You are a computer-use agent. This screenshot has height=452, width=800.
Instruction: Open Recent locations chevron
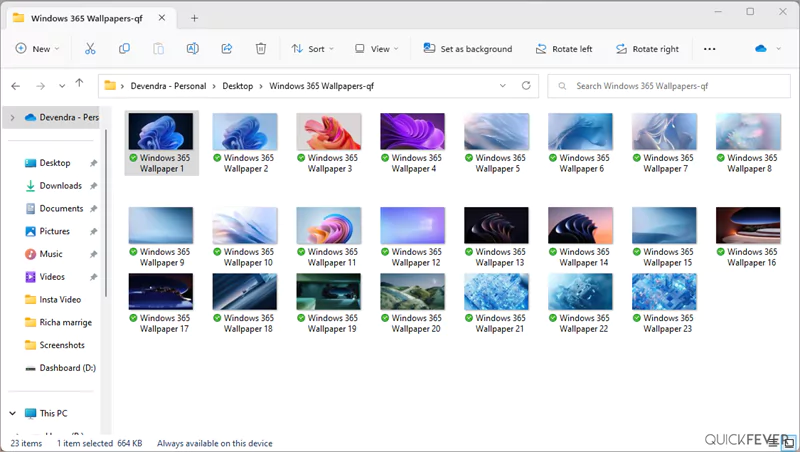[62, 86]
